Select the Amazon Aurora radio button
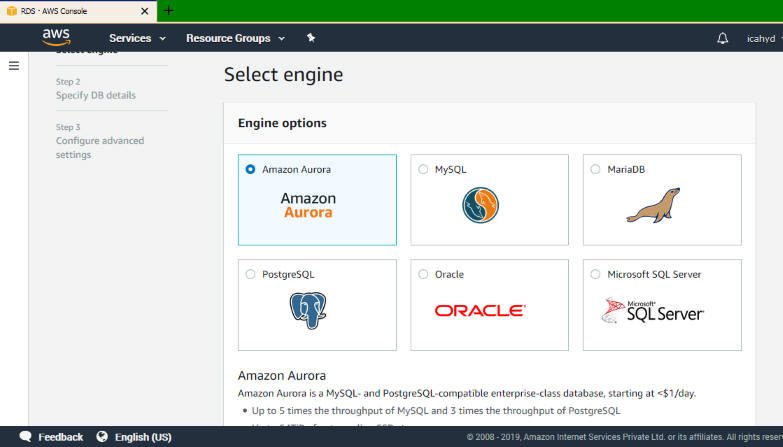The width and height of the screenshot is (783, 447). (x=250, y=169)
